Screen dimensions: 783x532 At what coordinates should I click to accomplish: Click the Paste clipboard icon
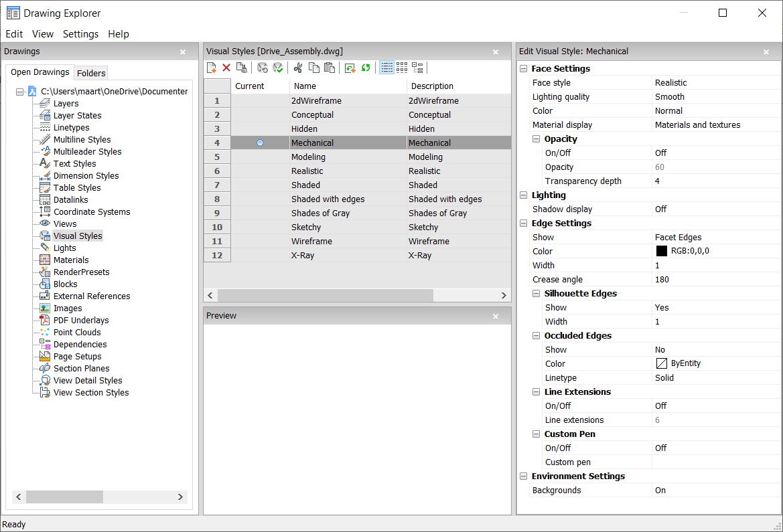pos(329,68)
